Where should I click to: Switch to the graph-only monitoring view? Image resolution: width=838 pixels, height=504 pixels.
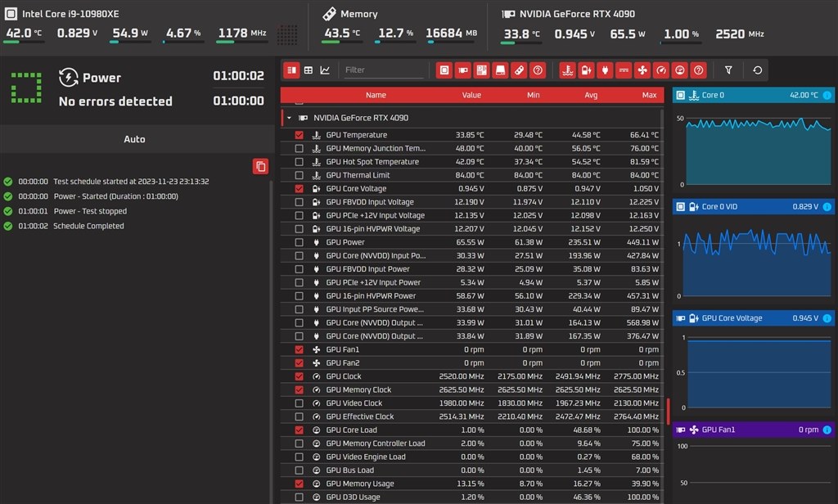325,70
